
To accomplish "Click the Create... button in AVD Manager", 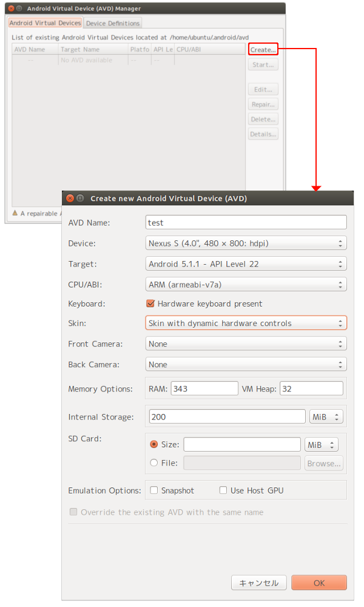I will click(263, 50).
